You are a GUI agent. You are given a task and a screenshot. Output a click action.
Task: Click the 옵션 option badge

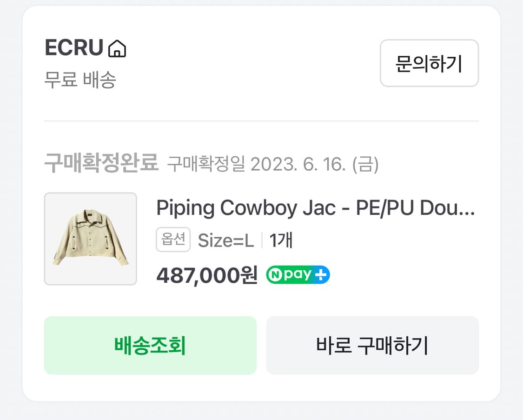pyautogui.click(x=173, y=240)
